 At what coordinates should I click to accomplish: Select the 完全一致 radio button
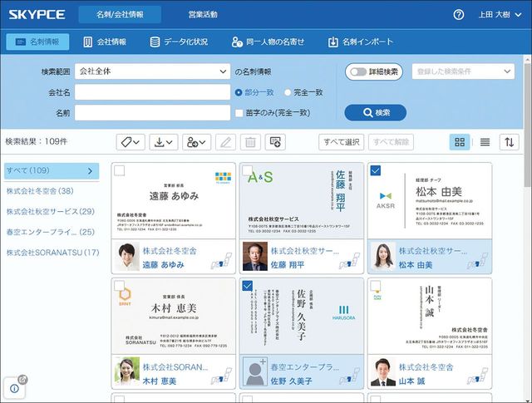pyautogui.click(x=288, y=92)
